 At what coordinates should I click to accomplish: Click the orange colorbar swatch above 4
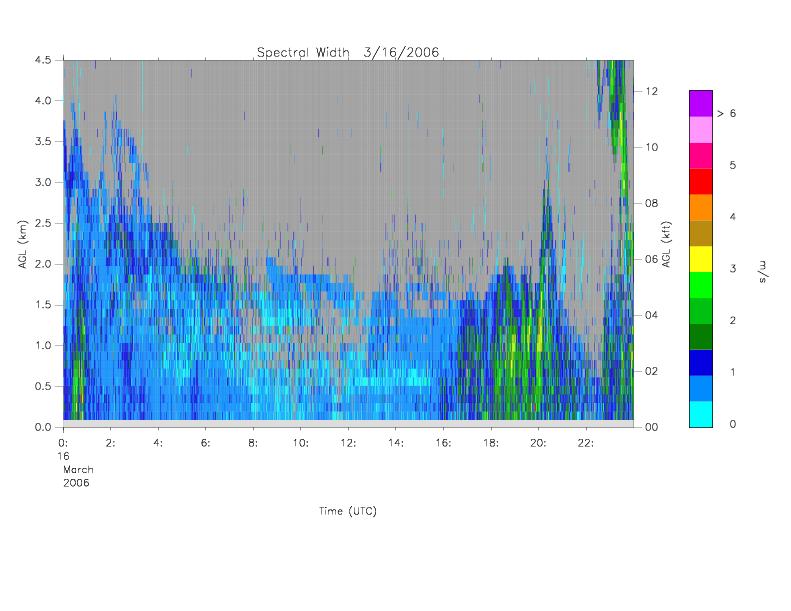coord(701,207)
